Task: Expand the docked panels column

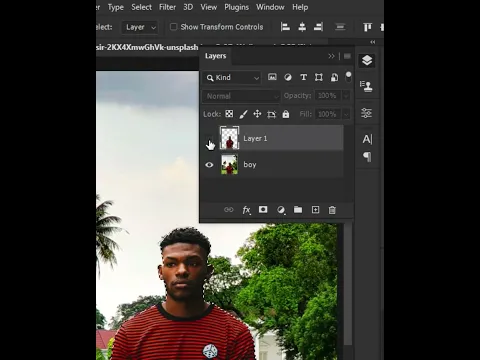Action: coord(373,42)
